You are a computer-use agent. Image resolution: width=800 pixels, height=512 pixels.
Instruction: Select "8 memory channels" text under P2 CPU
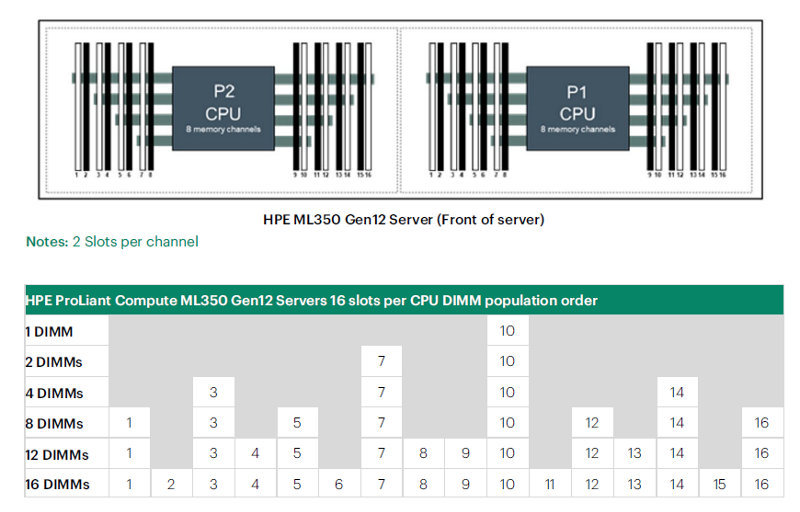pos(223,130)
